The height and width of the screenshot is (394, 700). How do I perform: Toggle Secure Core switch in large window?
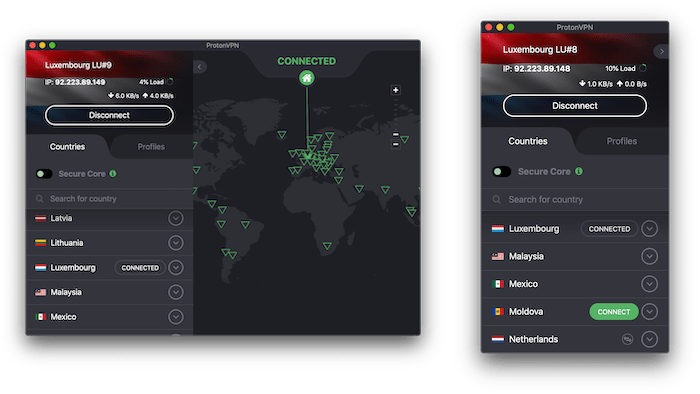click(x=44, y=174)
